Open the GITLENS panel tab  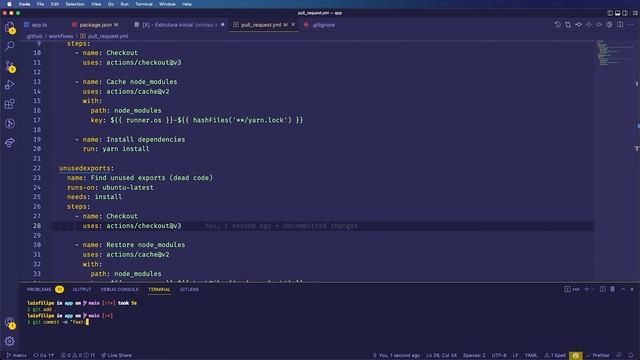189,289
